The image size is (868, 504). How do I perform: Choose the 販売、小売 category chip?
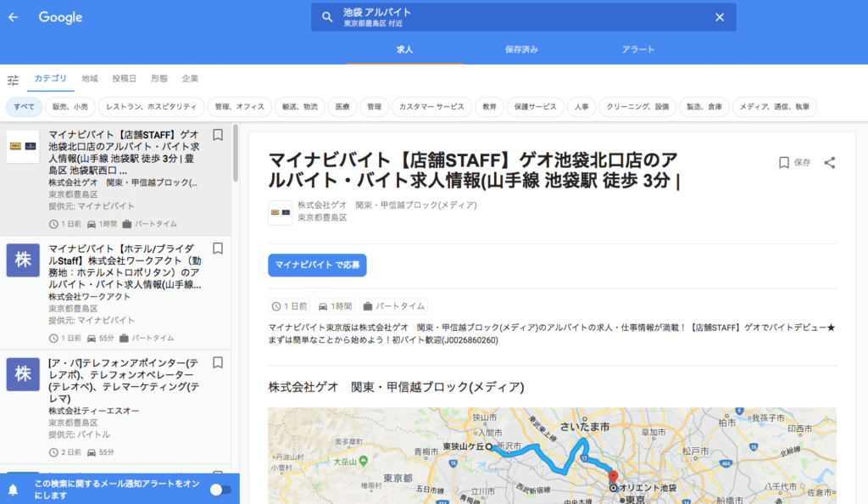(x=70, y=107)
